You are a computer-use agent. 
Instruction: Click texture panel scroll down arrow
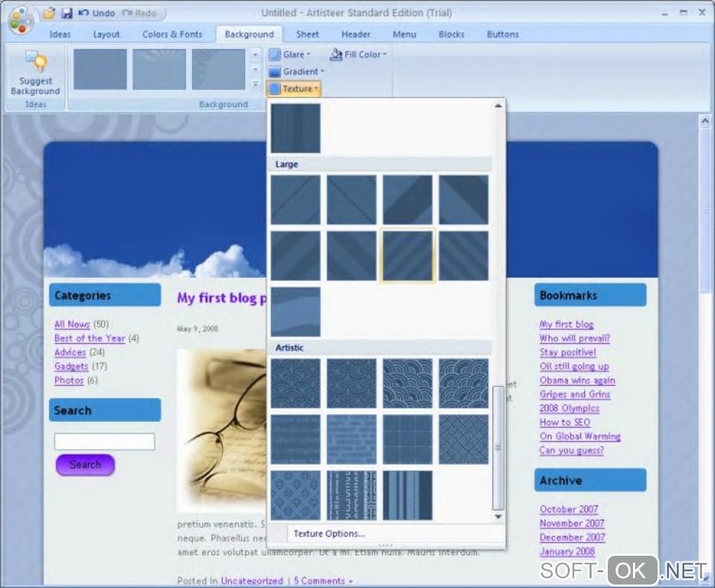(498, 517)
